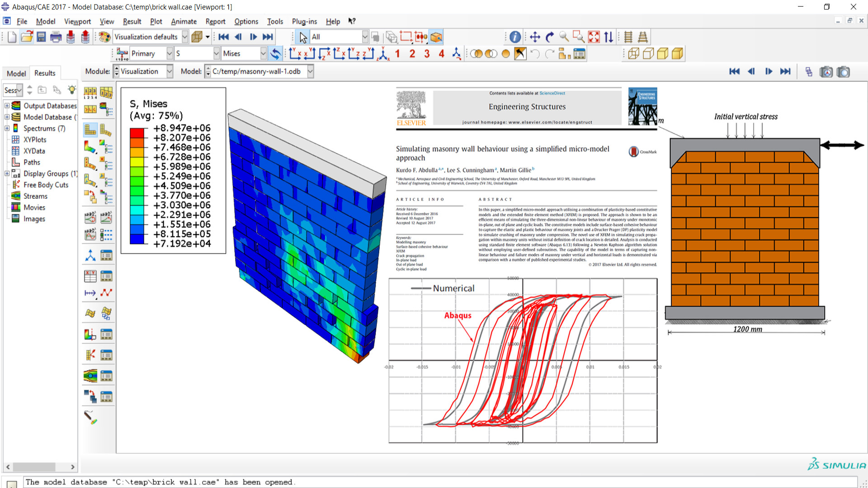Click the Plot Contours on Deformed Shape icon
Viewport: 868px width, 488px height.
point(90,147)
